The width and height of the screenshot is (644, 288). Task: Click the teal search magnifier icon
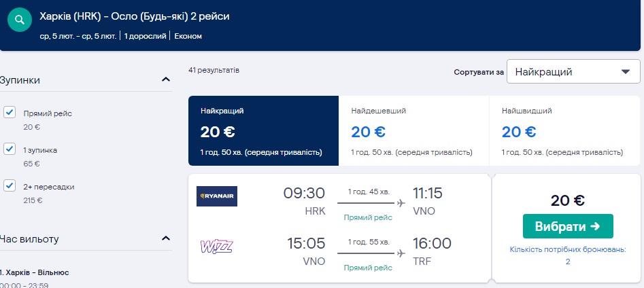(x=23, y=20)
